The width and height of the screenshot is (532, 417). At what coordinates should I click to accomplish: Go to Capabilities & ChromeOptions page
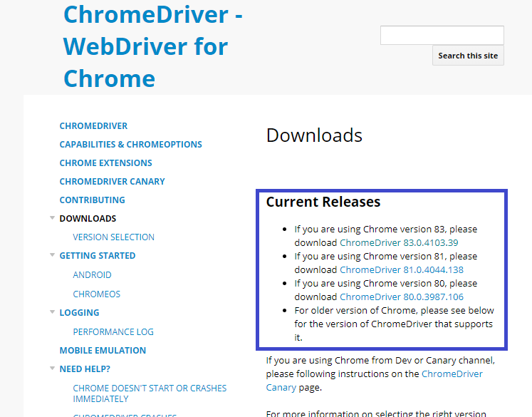point(130,144)
